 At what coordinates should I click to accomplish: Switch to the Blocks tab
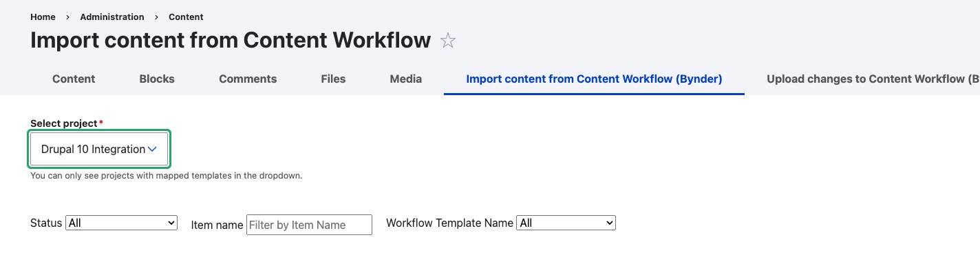point(157,79)
